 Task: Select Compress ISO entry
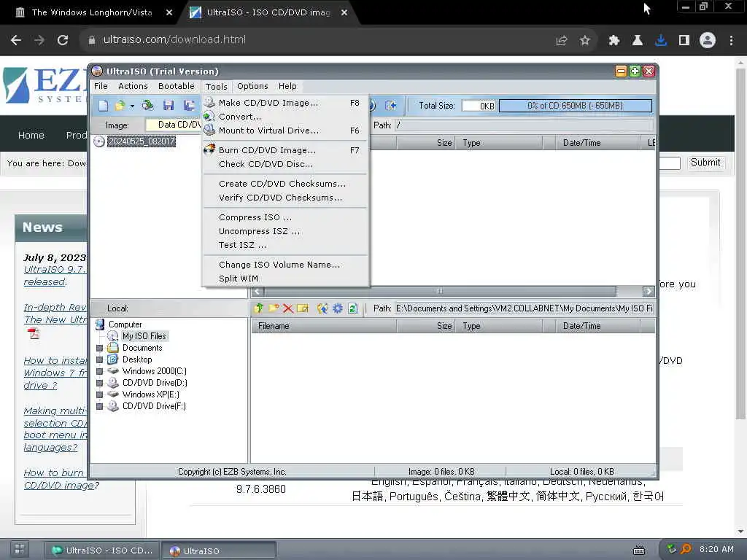(285, 217)
